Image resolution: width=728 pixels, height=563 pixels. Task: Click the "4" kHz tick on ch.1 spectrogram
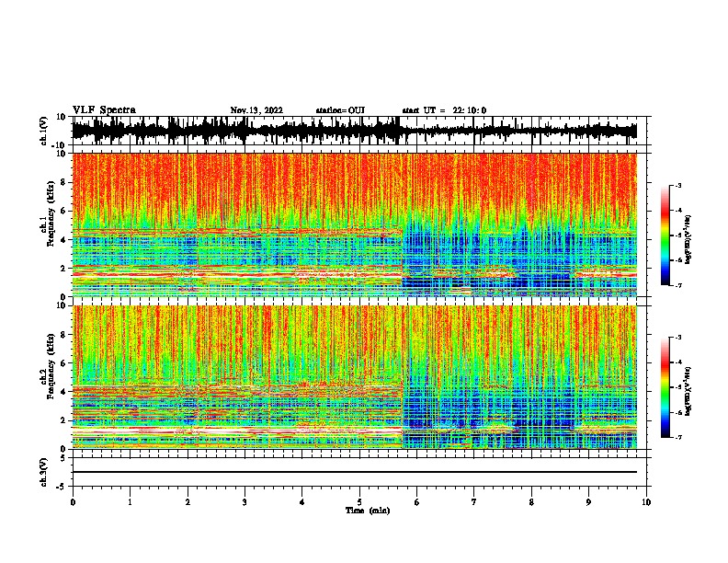pyautogui.click(x=64, y=240)
